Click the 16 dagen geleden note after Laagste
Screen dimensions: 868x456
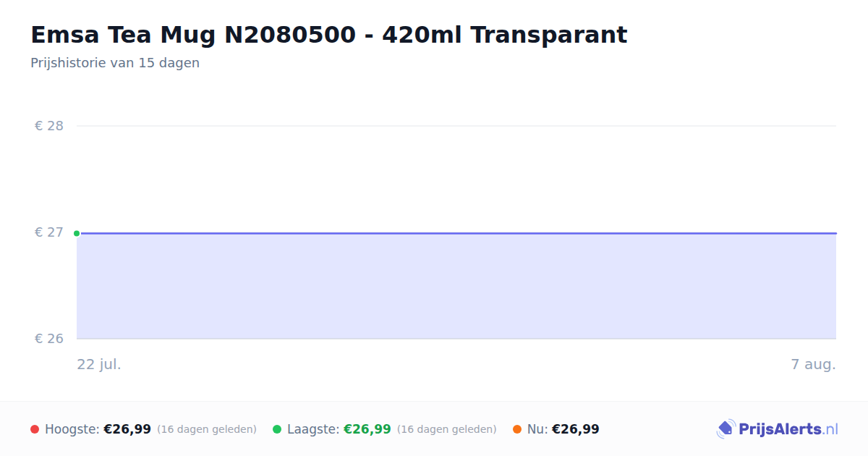coord(447,429)
